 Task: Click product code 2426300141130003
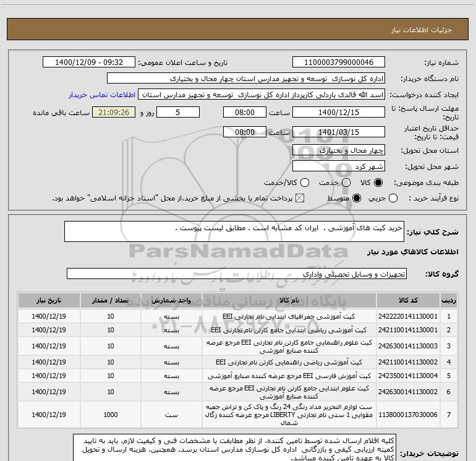point(408,346)
